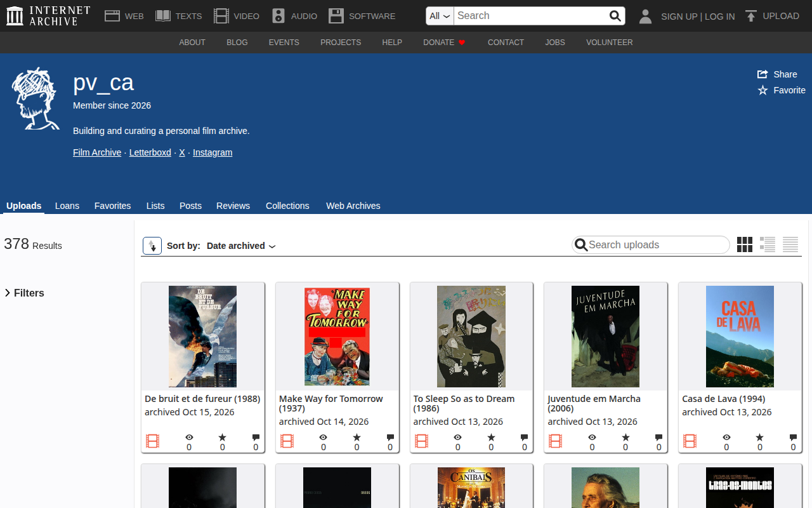The width and height of the screenshot is (812, 508).
Task: Switch to the Lists tab
Action: [155, 206]
